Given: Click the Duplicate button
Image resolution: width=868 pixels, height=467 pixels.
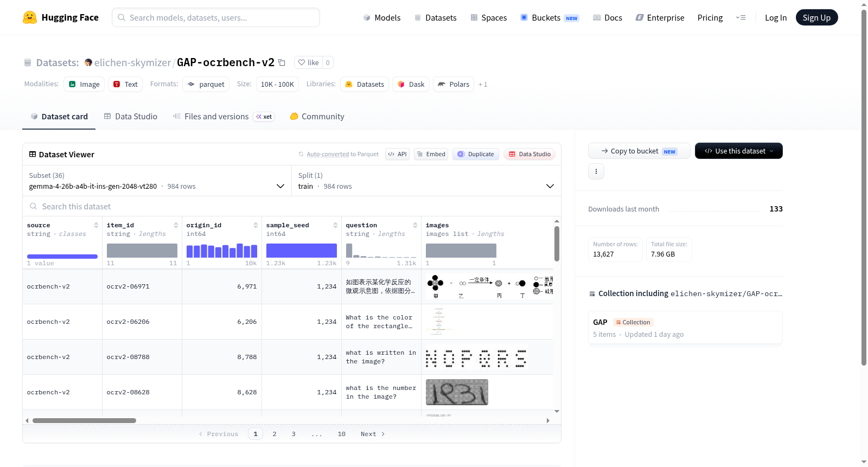Looking at the screenshot, I should click(476, 154).
